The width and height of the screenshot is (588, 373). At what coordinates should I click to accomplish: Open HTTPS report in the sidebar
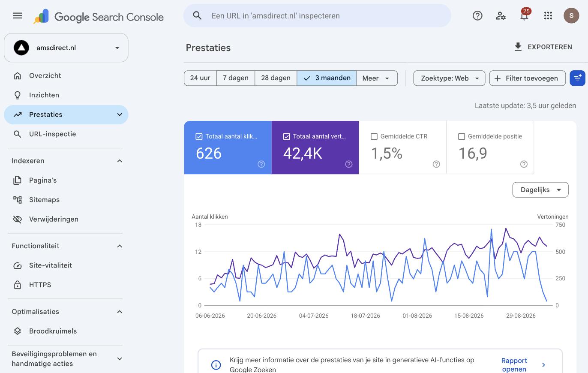[x=66, y=285]
